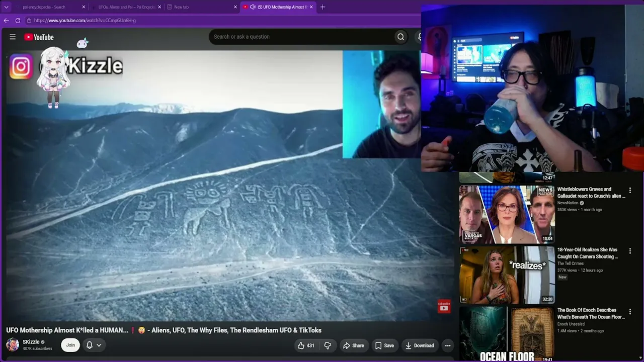Join the SKizzle channel membership

pos(70,345)
